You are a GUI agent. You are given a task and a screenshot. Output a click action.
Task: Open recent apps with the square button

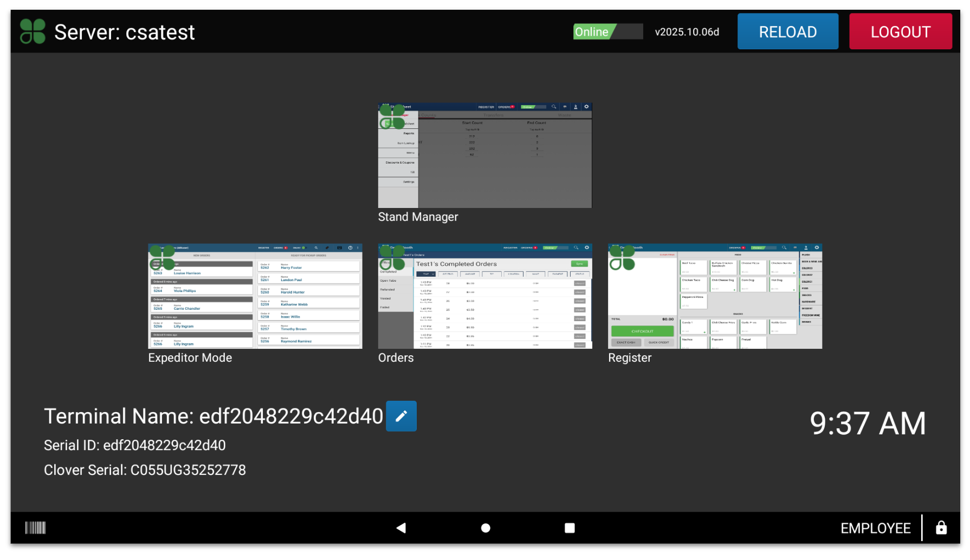pos(570,527)
